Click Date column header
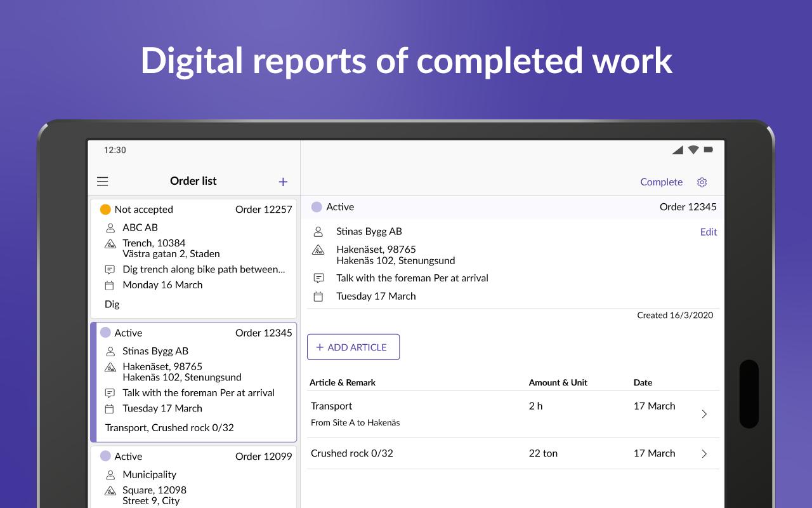This screenshot has width=812, height=508. point(643,382)
